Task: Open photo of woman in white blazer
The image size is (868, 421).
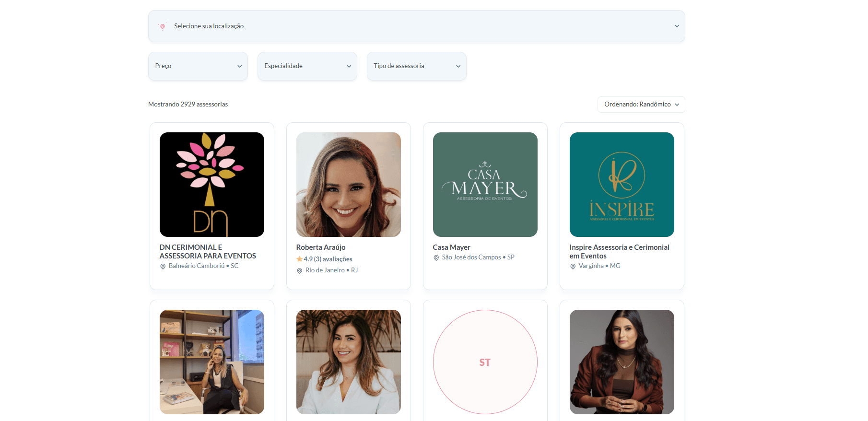Action: [349, 362]
